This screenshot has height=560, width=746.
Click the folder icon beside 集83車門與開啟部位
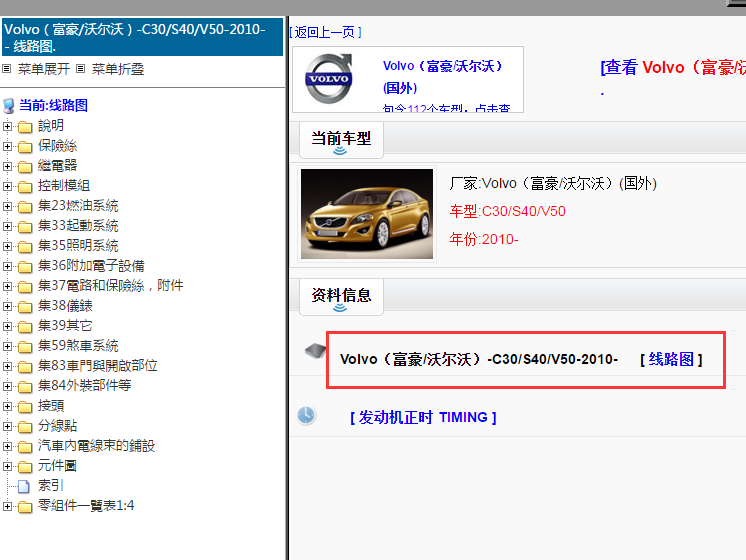coord(25,366)
